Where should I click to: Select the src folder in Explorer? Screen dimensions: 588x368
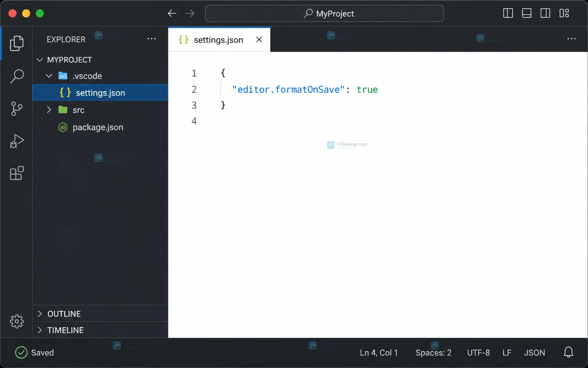(x=100, y=110)
